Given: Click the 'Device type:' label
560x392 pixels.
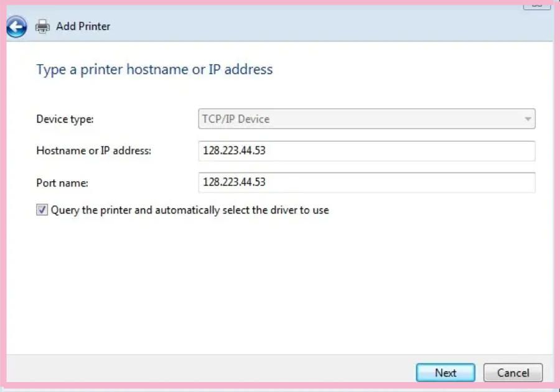Looking at the screenshot, I should tap(65, 119).
